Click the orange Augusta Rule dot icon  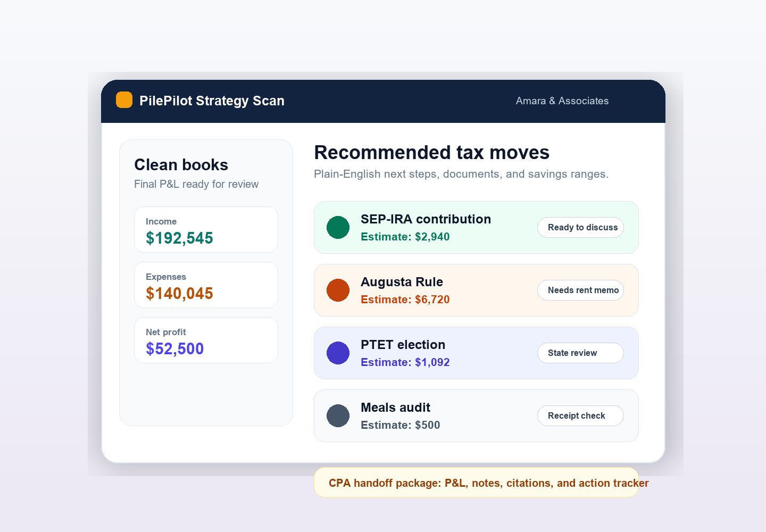(338, 290)
